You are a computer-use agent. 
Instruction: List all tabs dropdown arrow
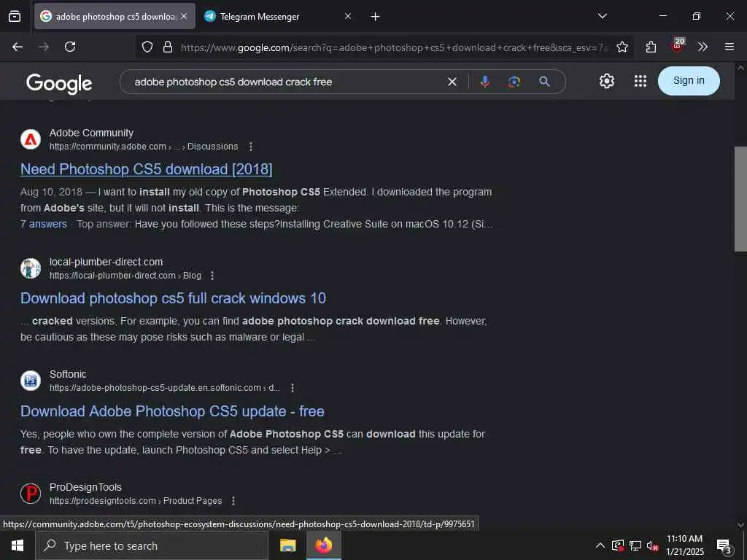click(603, 16)
